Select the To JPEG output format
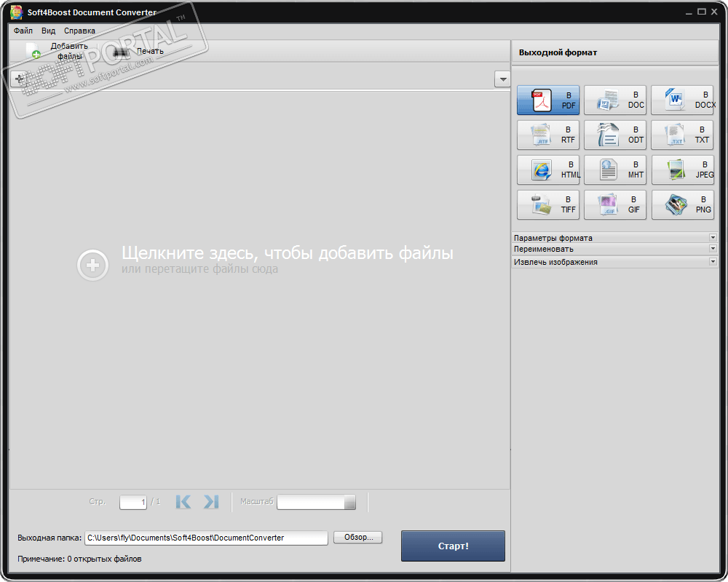 pos(682,170)
